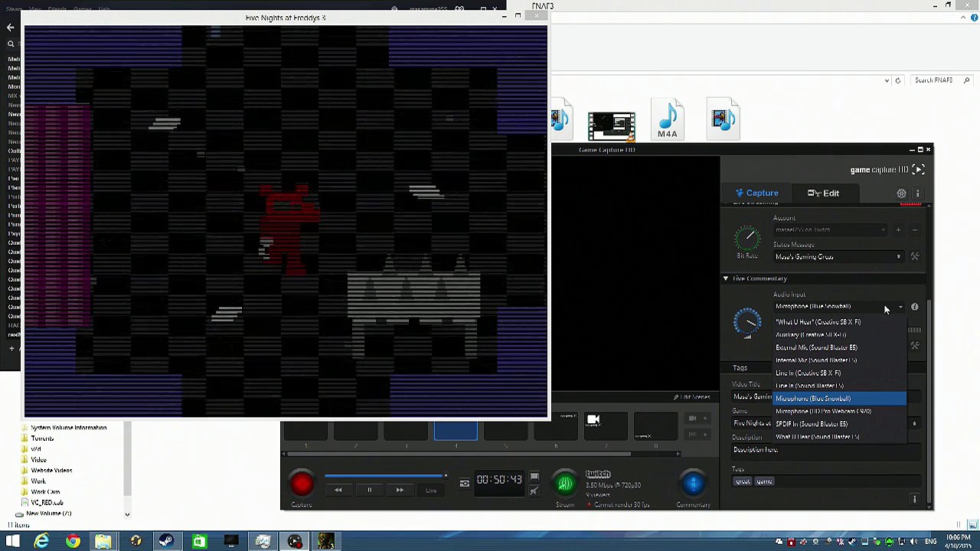Screen dimensions: 980x551
Task: Open the Account dropdown
Action: click(831, 230)
